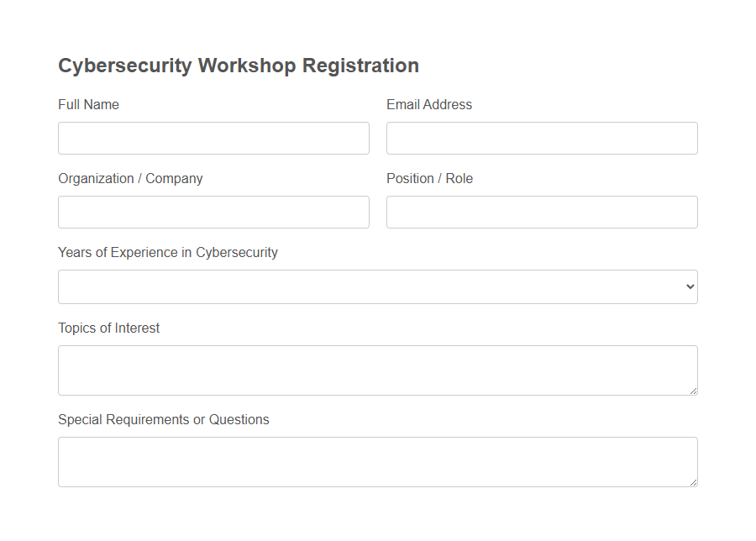Click inside the Position / Role field

tap(542, 212)
